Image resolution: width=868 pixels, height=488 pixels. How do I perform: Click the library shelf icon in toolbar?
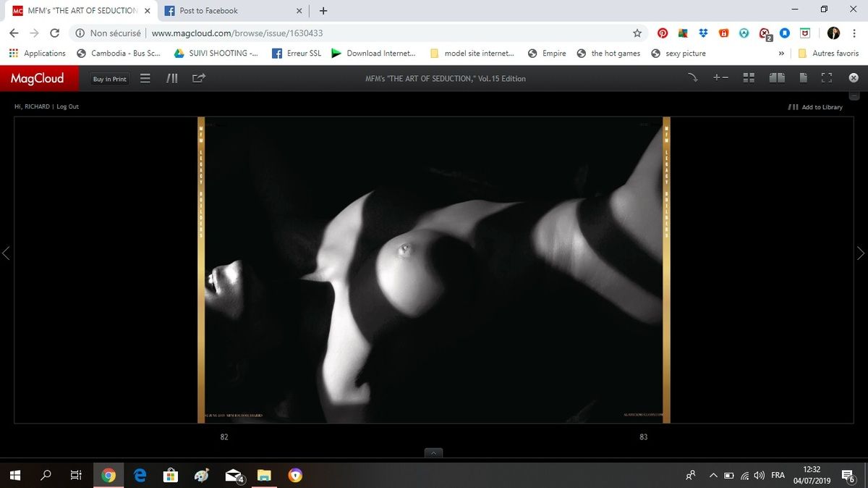pyautogui.click(x=172, y=78)
